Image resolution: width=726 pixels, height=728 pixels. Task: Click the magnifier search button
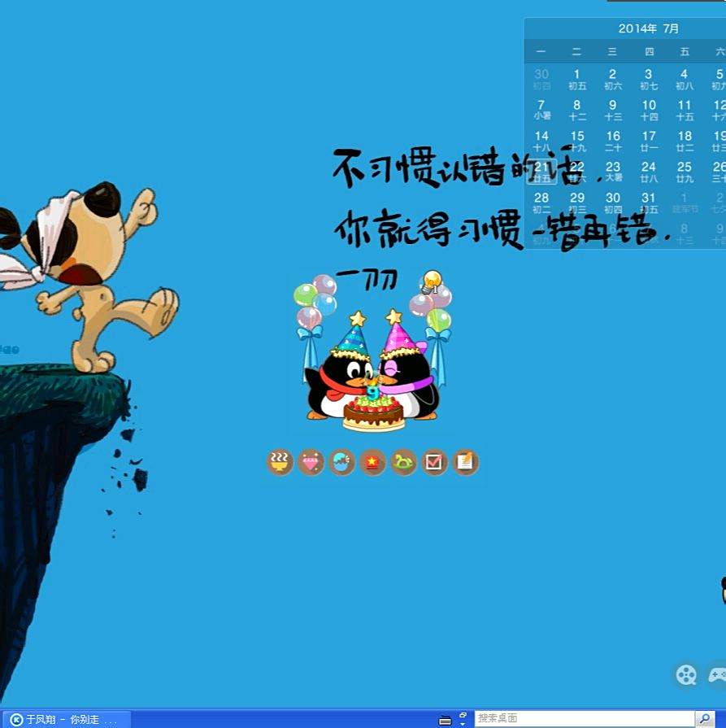tap(705, 719)
